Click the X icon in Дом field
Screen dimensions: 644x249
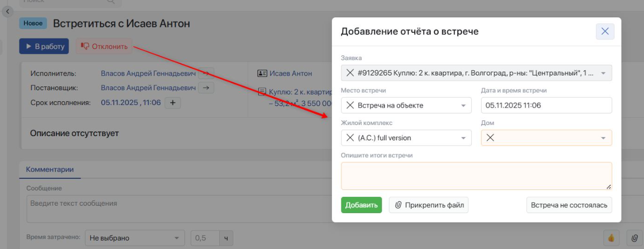pos(490,138)
